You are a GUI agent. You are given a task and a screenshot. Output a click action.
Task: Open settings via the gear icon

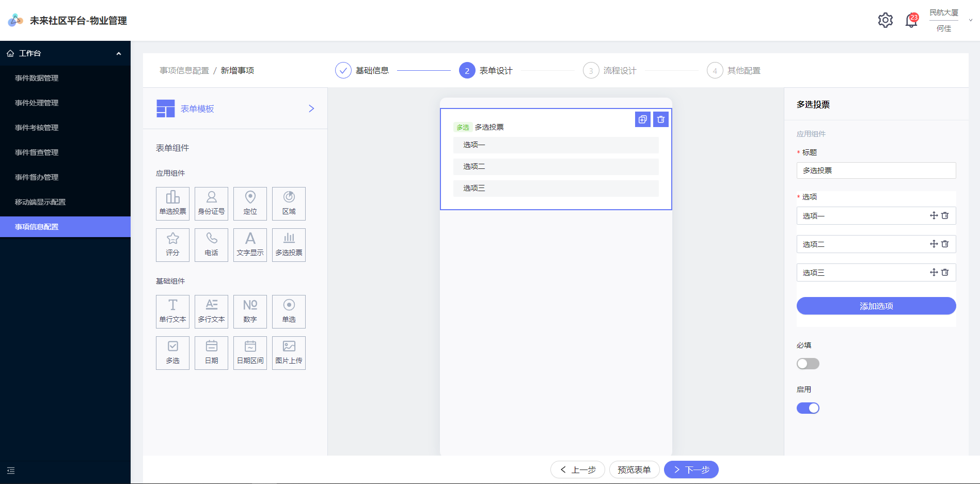point(886,20)
